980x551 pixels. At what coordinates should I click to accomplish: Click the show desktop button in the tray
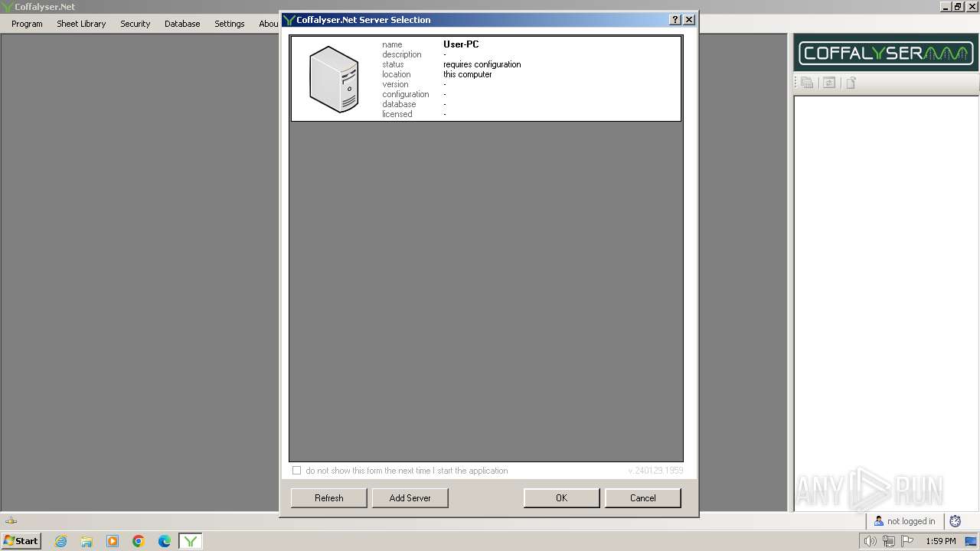(x=971, y=541)
